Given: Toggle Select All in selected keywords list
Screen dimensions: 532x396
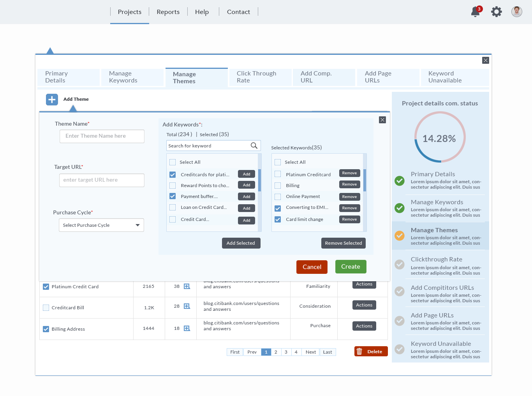Looking at the screenshot, I should tap(278, 162).
